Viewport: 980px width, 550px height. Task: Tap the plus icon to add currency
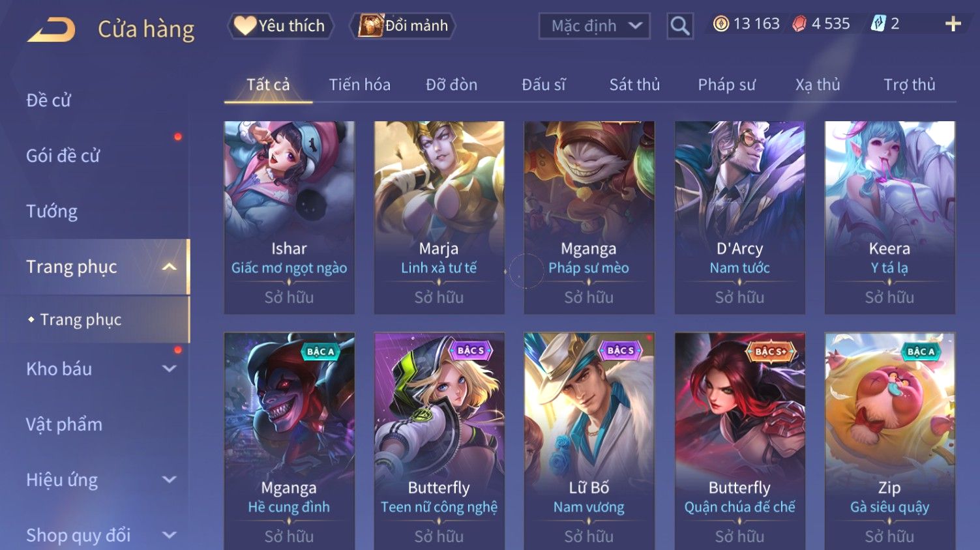coord(953,24)
